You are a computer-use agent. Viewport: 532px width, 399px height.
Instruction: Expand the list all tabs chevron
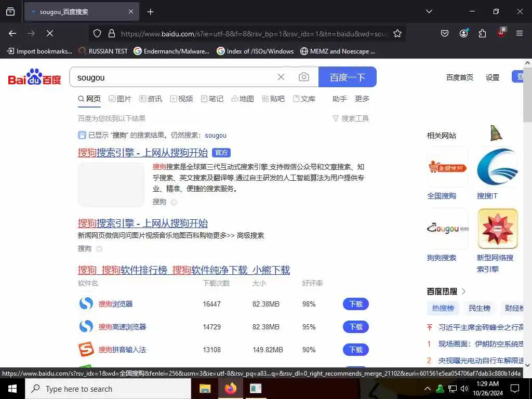pos(429,11)
